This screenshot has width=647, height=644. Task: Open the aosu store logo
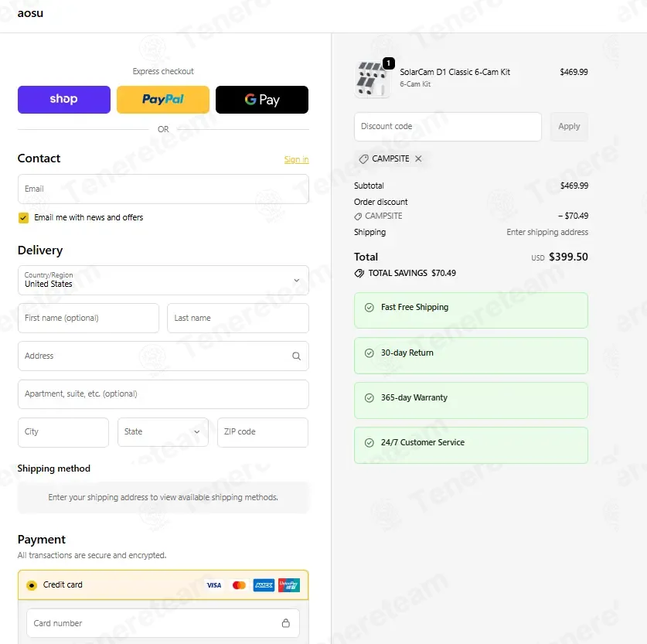[30, 13]
